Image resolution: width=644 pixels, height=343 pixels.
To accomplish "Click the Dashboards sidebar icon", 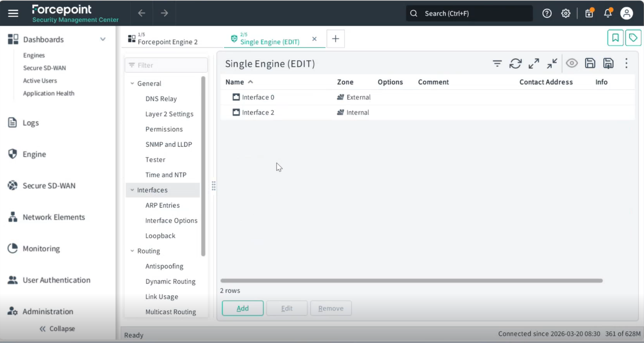I will pyautogui.click(x=13, y=39).
